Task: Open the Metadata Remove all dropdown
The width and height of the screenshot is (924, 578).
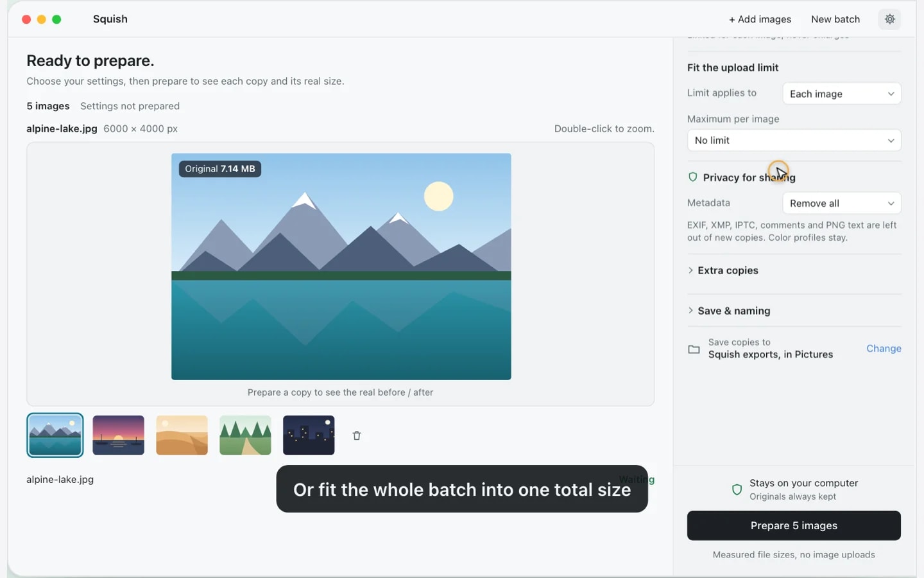Action: point(841,203)
